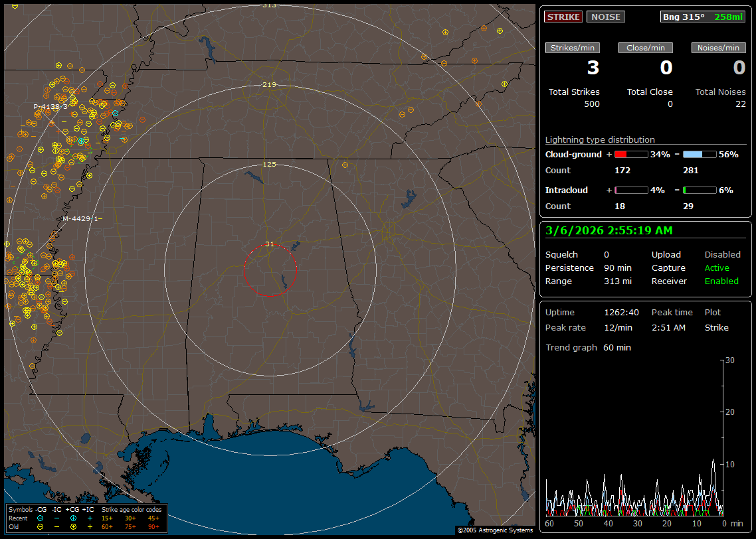Click the Close/min button
The width and height of the screenshot is (756, 539).
pyautogui.click(x=646, y=48)
